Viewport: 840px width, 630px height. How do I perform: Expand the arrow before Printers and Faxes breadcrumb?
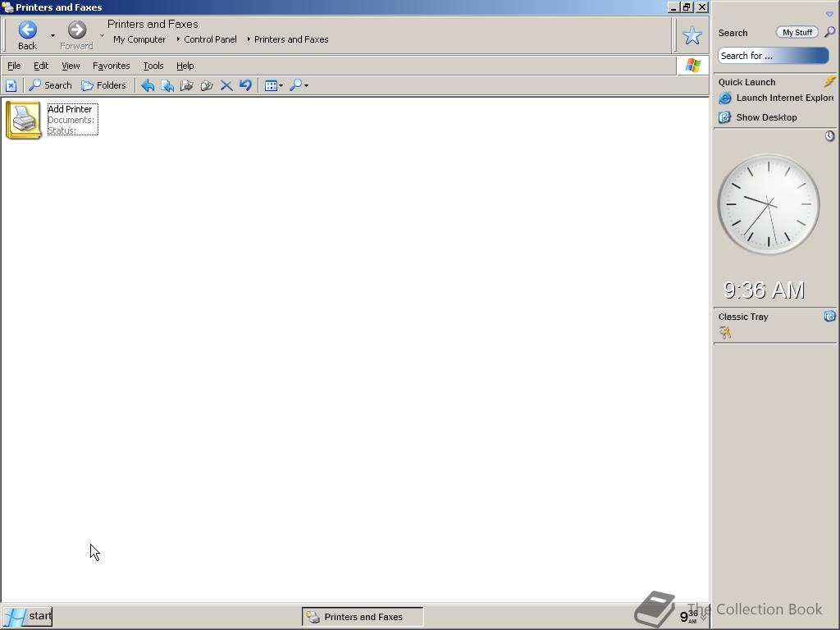pyautogui.click(x=249, y=39)
